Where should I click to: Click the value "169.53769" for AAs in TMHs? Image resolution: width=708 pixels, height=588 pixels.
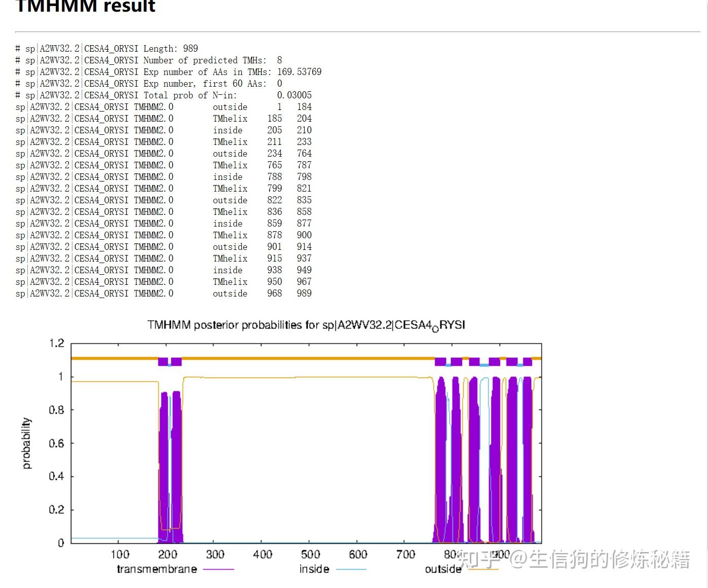299,72
